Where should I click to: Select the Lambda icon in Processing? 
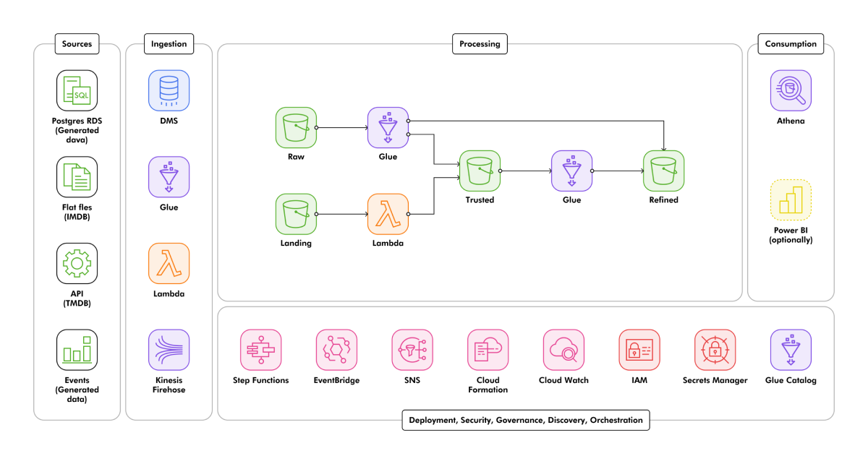pyautogui.click(x=388, y=214)
